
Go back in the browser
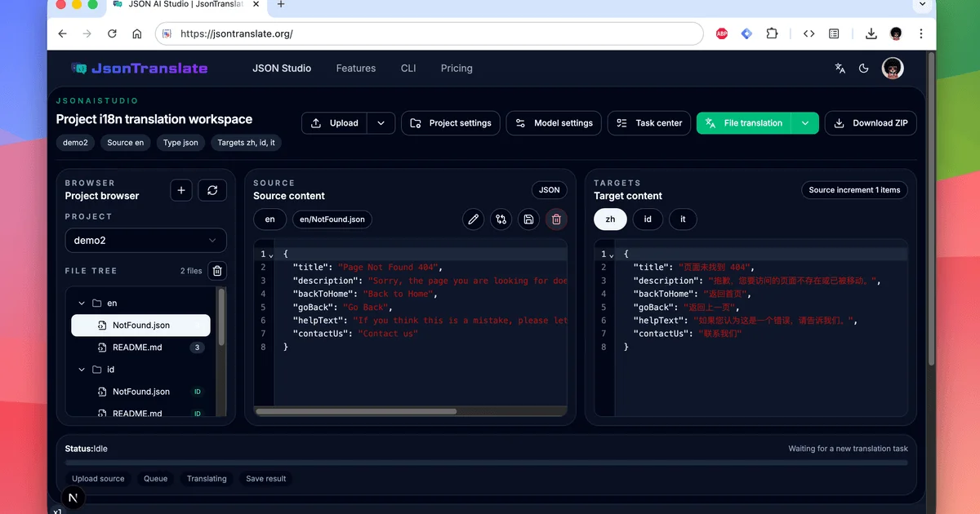[x=63, y=33]
